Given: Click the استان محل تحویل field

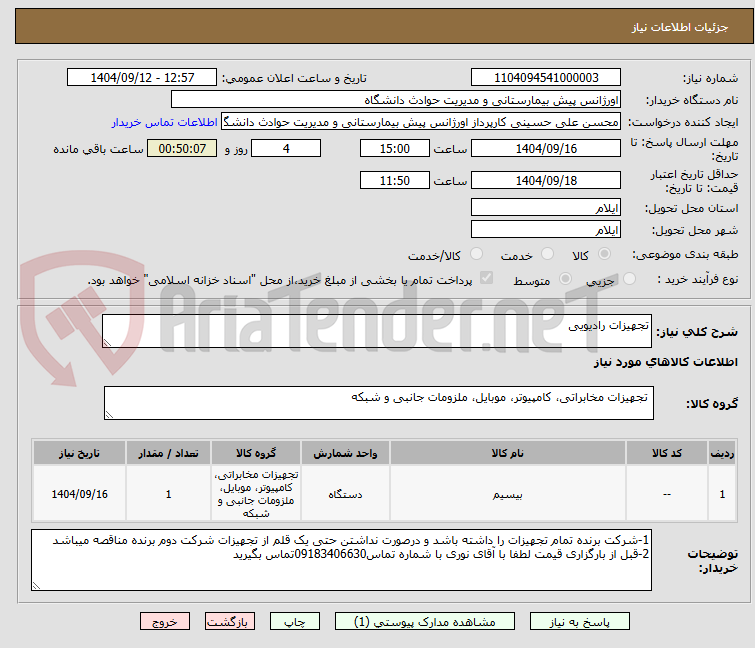Looking at the screenshot, I should (546, 207).
